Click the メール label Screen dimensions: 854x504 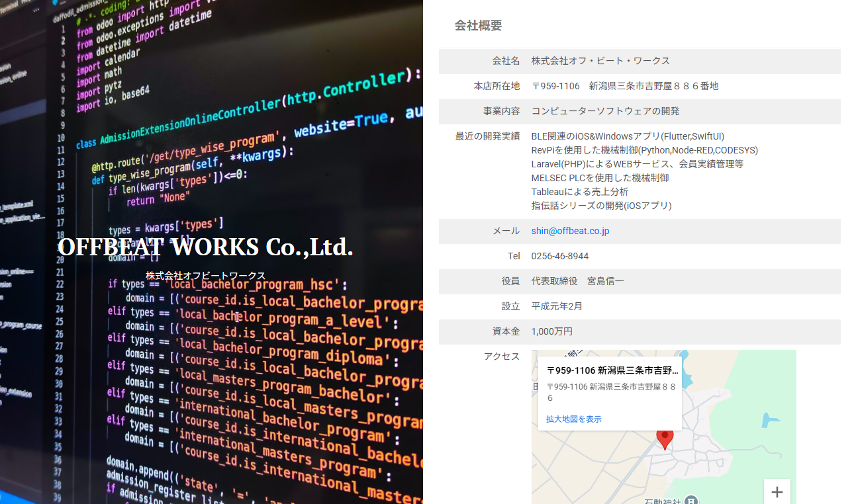click(x=506, y=231)
